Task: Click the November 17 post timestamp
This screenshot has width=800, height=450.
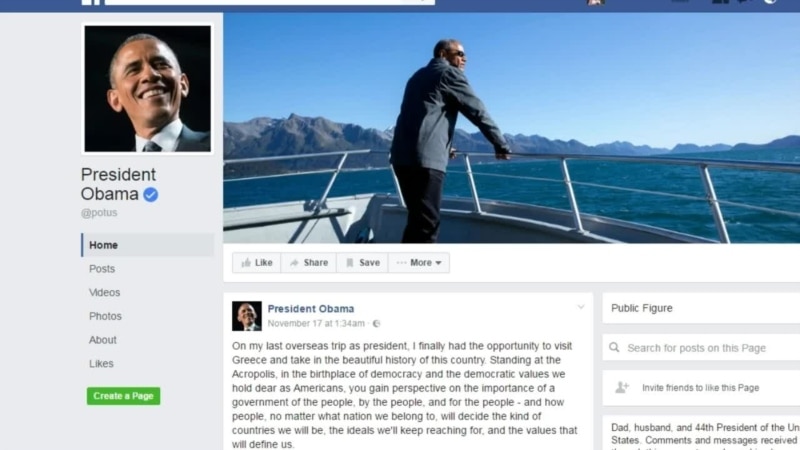Action: pyautogui.click(x=316, y=323)
